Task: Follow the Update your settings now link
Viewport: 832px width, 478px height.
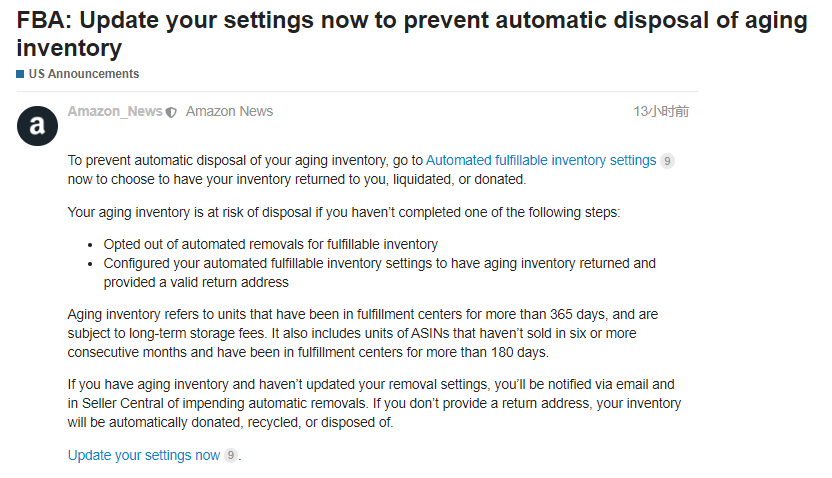Action: coord(144,455)
